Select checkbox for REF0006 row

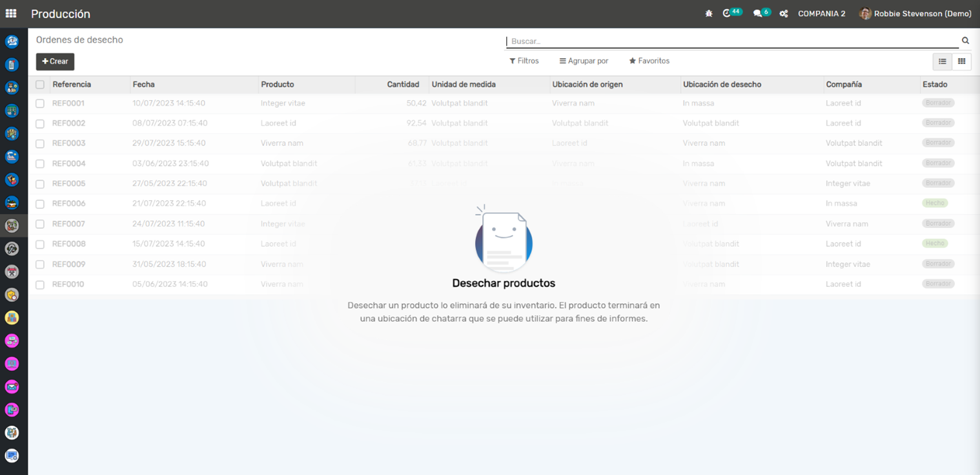40,204
